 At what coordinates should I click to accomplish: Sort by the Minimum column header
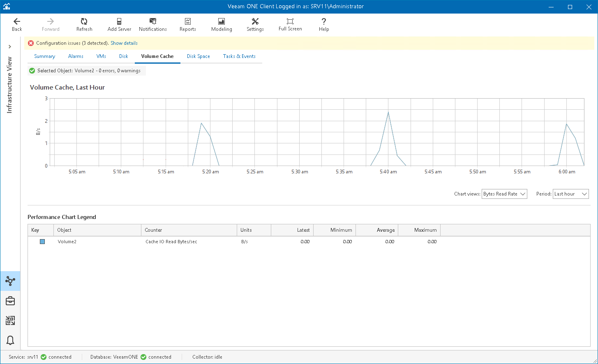click(x=335, y=230)
